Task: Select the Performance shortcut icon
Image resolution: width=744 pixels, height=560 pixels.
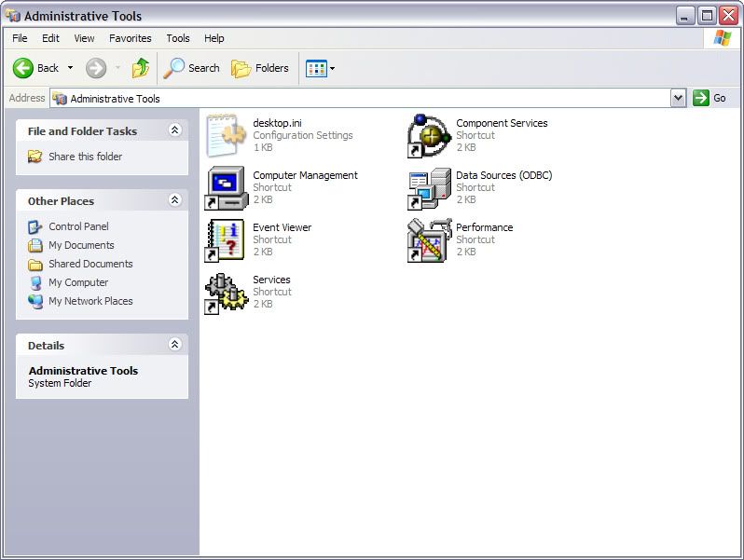Action: point(429,240)
